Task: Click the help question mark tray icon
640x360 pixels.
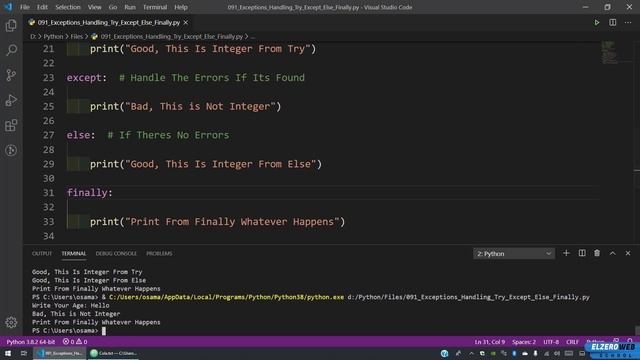Action: (x=444, y=353)
